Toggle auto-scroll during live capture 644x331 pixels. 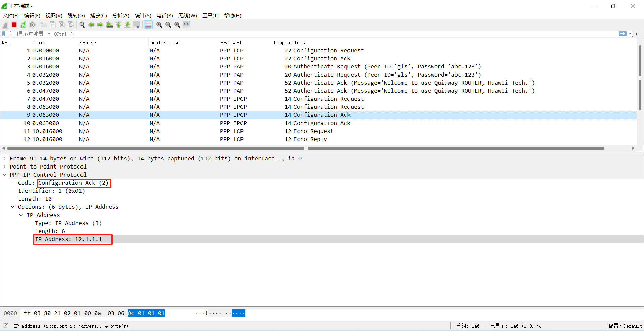(x=137, y=25)
